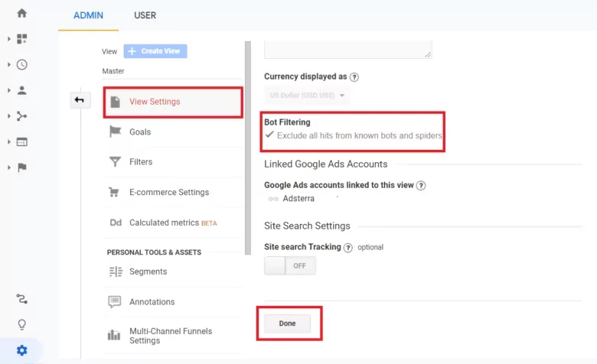
Task: Select the ADMIN tab
Action: tap(88, 15)
